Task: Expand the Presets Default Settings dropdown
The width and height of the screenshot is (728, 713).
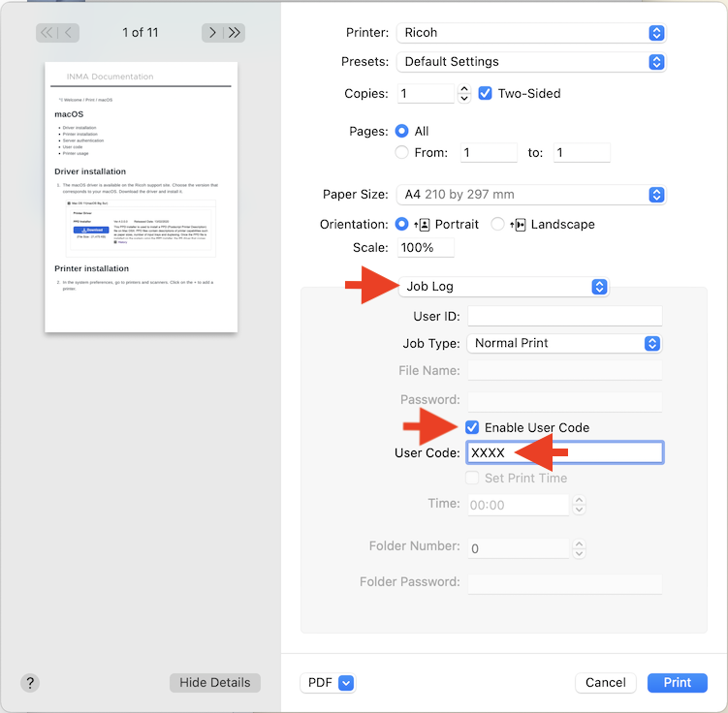Action: 530,61
